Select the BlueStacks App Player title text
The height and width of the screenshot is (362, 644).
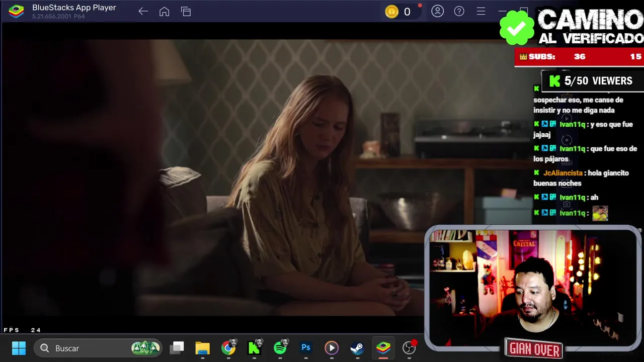74,8
